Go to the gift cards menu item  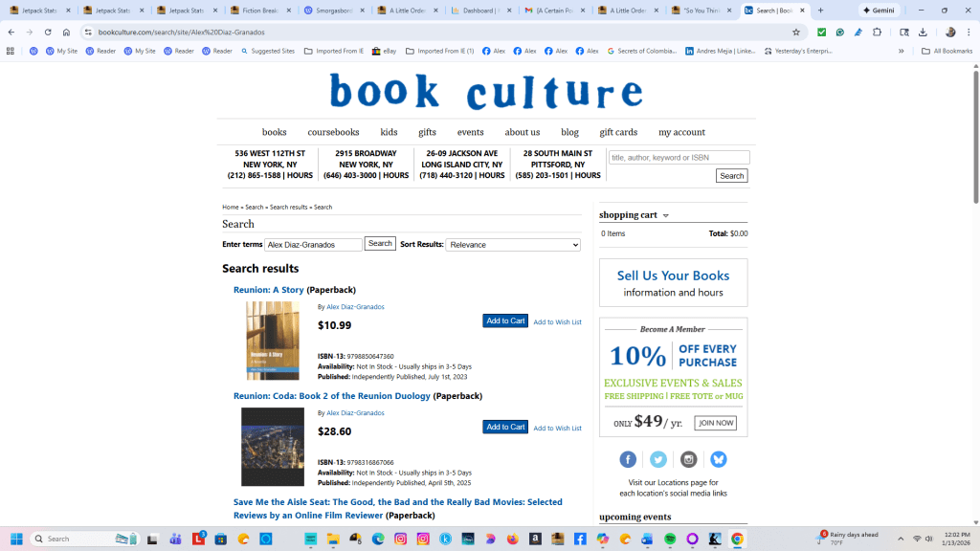(618, 132)
